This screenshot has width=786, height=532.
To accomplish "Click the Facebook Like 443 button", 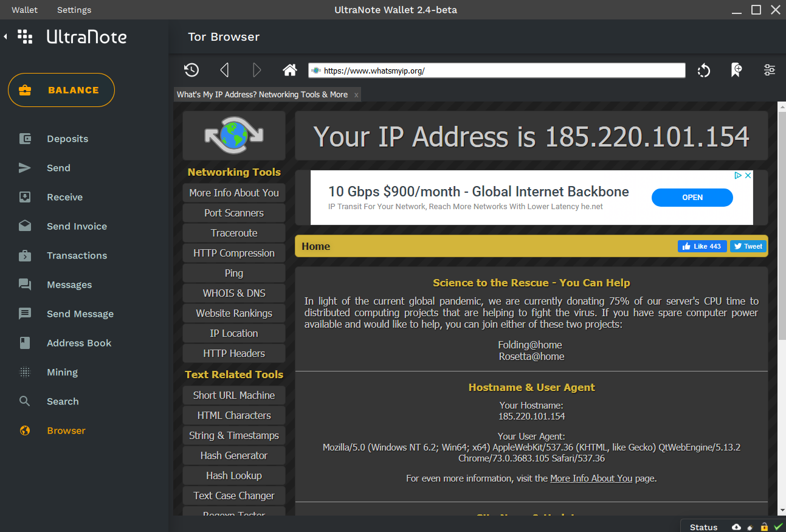I will tap(702, 246).
